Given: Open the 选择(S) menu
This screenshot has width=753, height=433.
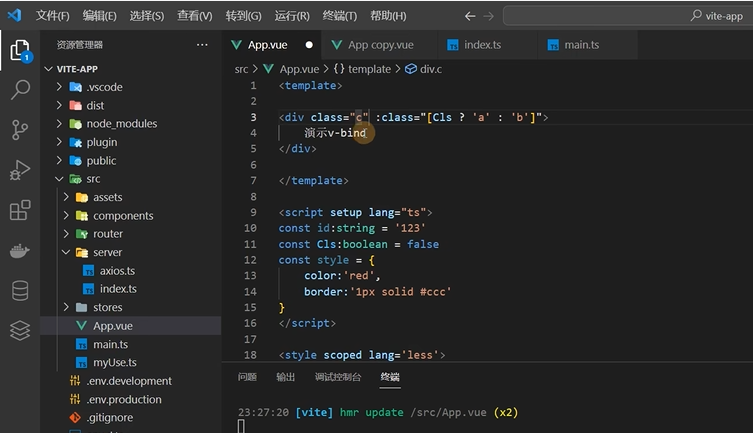Looking at the screenshot, I should click(147, 16).
